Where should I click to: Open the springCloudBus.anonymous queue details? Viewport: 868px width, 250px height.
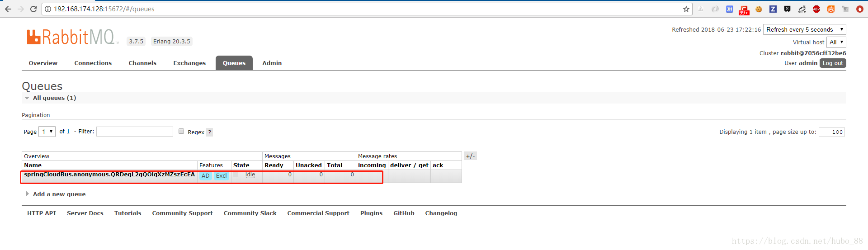pyautogui.click(x=109, y=175)
